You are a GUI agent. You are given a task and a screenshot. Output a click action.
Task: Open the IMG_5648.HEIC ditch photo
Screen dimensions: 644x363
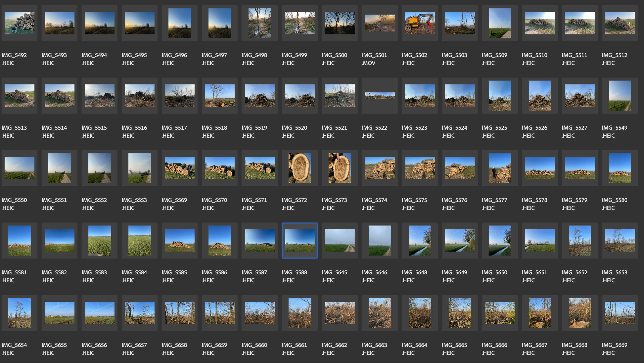(x=419, y=240)
